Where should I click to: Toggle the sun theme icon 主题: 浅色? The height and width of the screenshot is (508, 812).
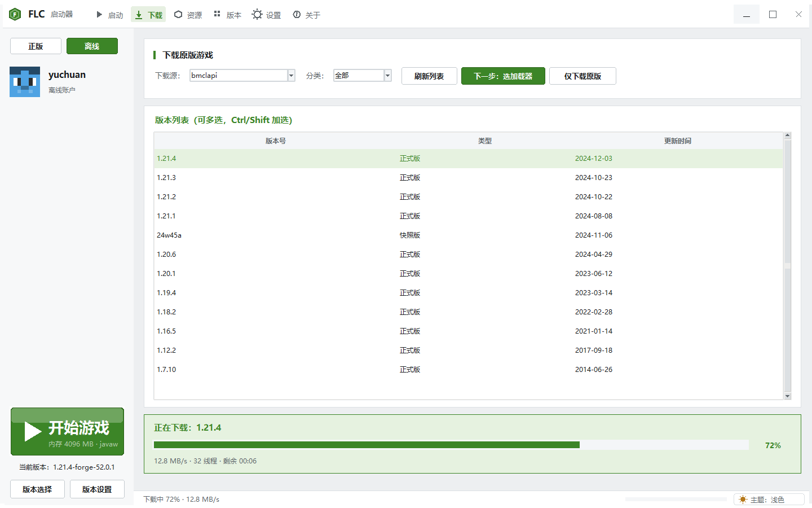[743, 500]
